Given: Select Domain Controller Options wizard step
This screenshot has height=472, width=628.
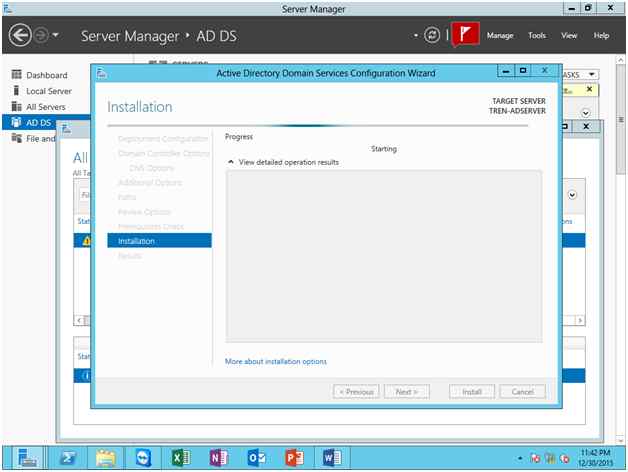Looking at the screenshot, I should pos(164,153).
